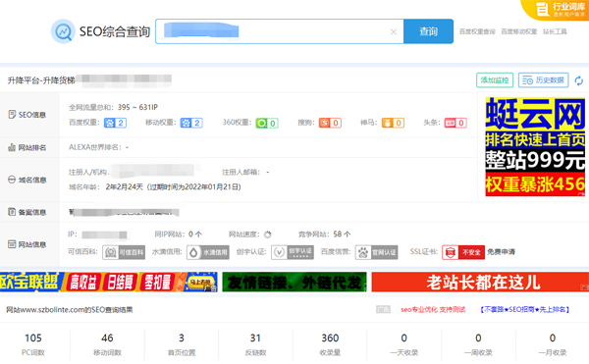Viewport: 589px width, 364px height.
Task: Click the 3 首页位置 value
Action: click(182, 338)
